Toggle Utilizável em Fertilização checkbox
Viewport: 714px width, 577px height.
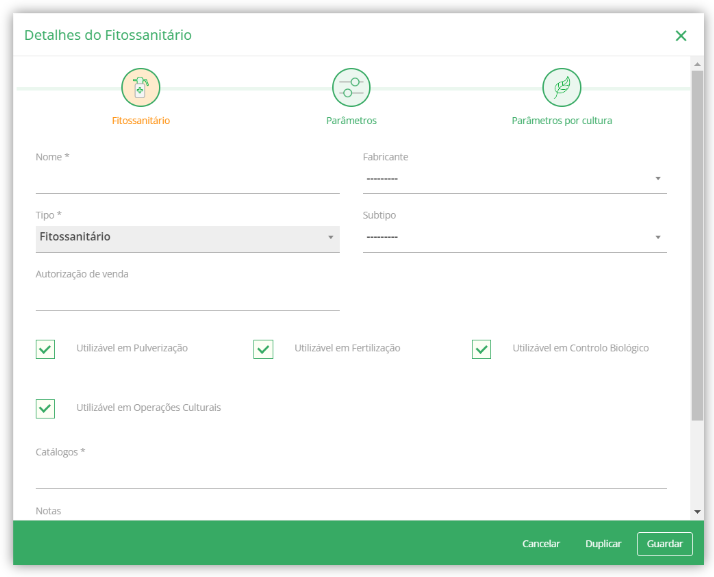click(x=263, y=349)
